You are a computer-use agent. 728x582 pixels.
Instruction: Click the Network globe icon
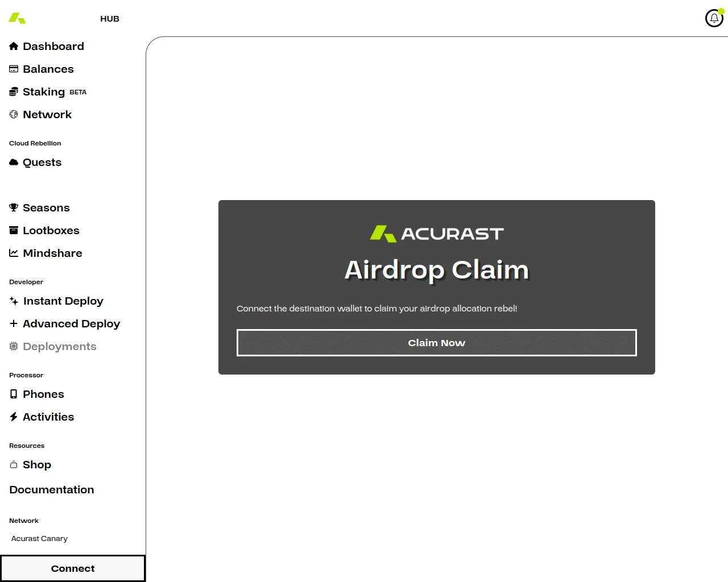tap(14, 114)
